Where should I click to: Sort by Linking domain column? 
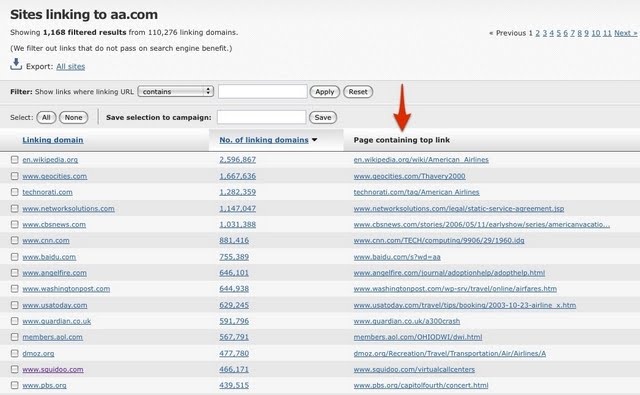pos(53,140)
